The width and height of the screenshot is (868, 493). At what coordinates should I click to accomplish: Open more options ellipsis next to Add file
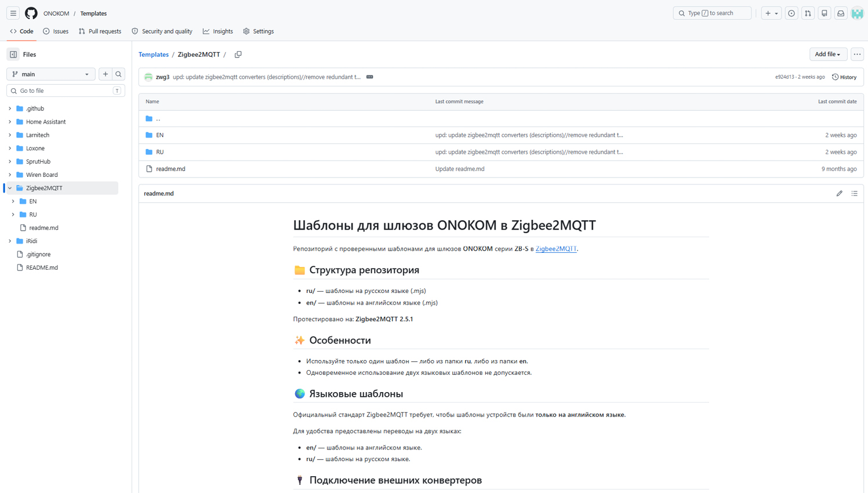(x=857, y=54)
